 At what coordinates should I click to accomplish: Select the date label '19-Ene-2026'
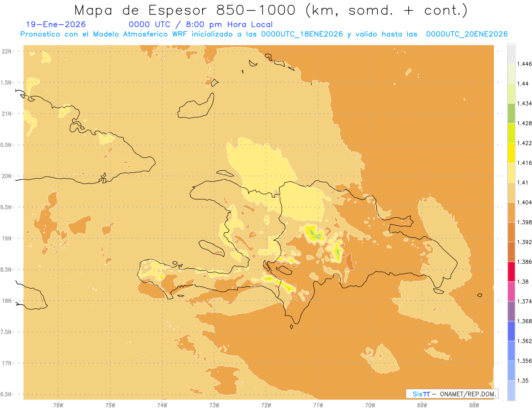point(56,25)
